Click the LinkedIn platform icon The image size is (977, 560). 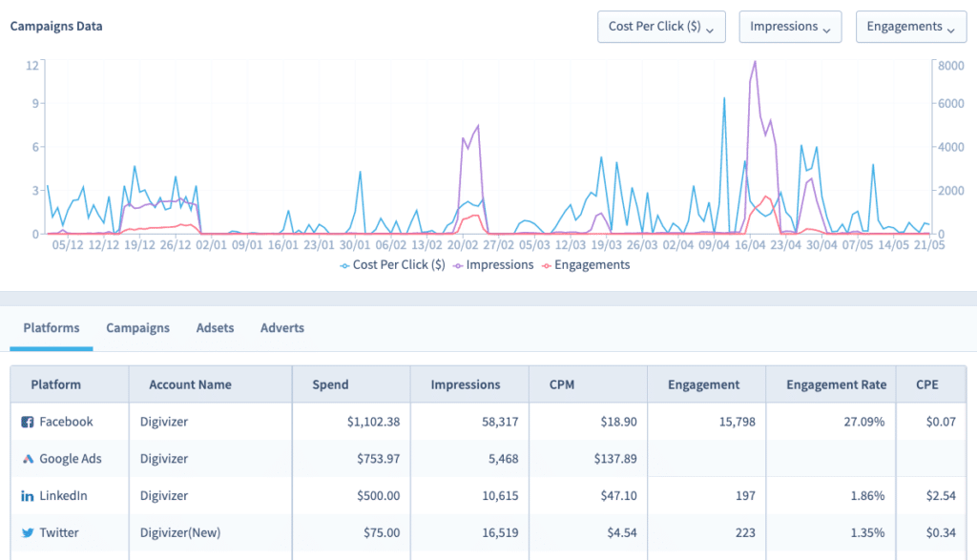point(28,496)
